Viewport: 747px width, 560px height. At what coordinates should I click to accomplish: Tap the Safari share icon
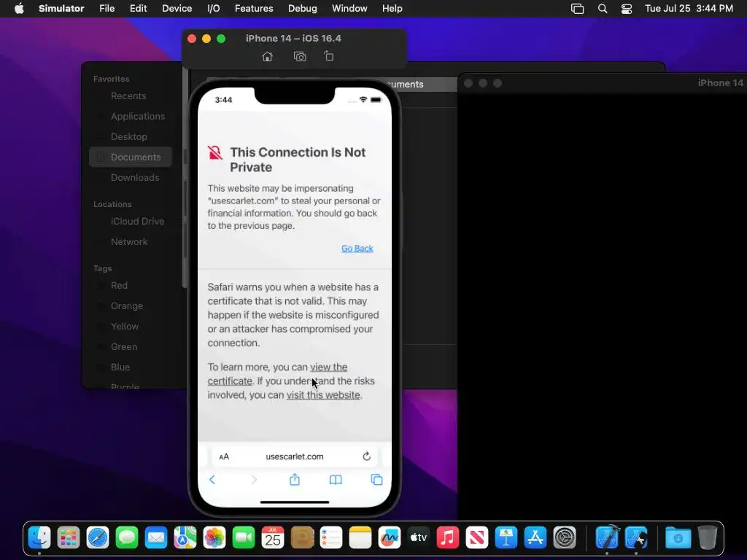(295, 479)
